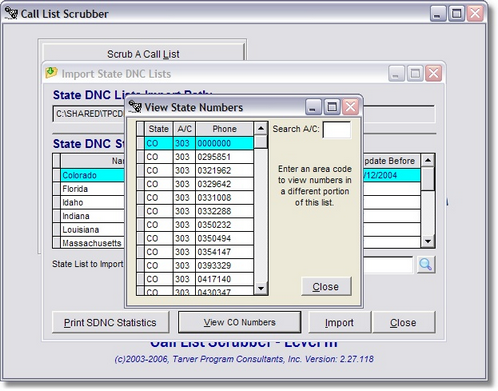498x391 pixels.
Task: Click the Scrub A Call List button
Action: (x=143, y=53)
